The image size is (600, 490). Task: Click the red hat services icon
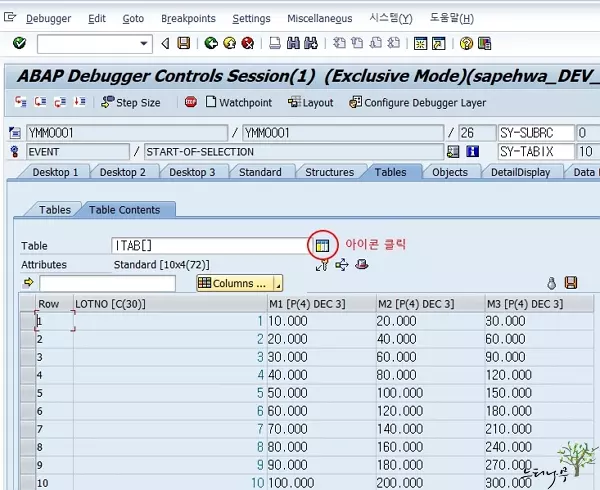click(362, 264)
